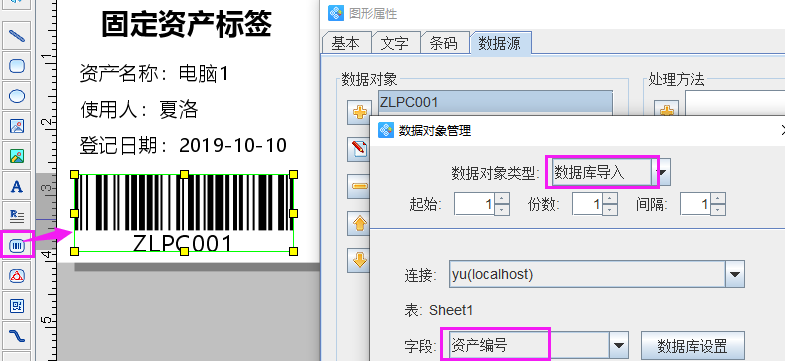Move data object down
785x361 pixels.
pyautogui.click(x=359, y=260)
